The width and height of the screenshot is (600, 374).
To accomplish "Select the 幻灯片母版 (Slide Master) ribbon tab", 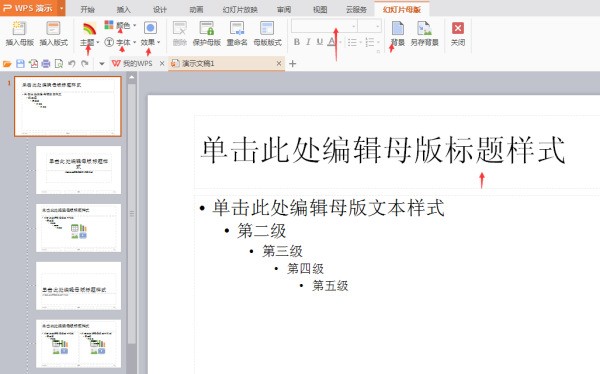I will [401, 9].
